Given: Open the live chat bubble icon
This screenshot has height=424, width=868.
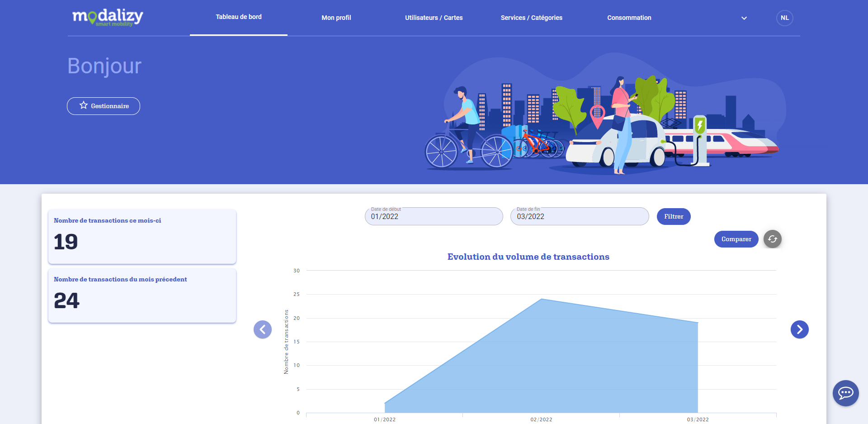Looking at the screenshot, I should (845, 393).
